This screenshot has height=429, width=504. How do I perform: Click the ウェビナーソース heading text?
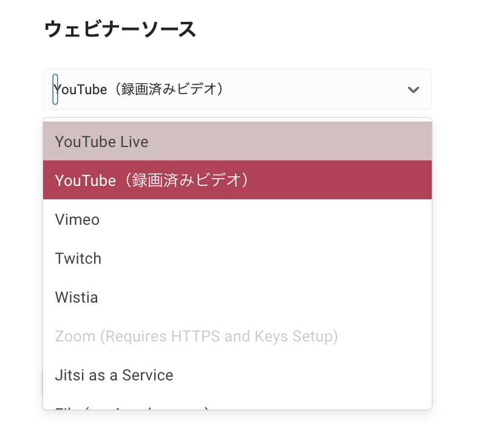click(x=120, y=29)
